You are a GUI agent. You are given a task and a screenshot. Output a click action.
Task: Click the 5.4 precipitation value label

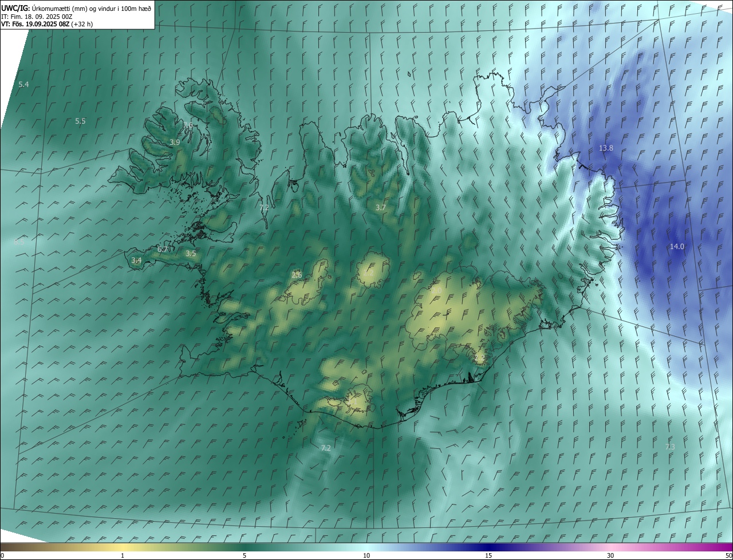click(23, 85)
